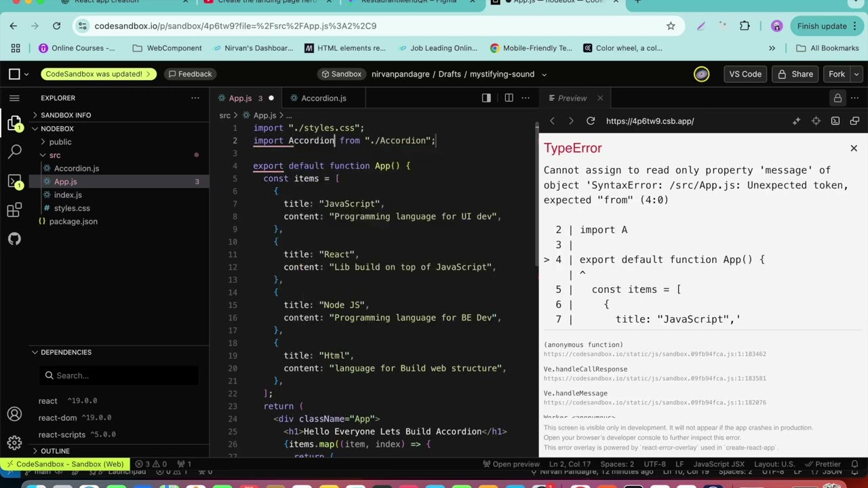Click the Fork button

837,74
